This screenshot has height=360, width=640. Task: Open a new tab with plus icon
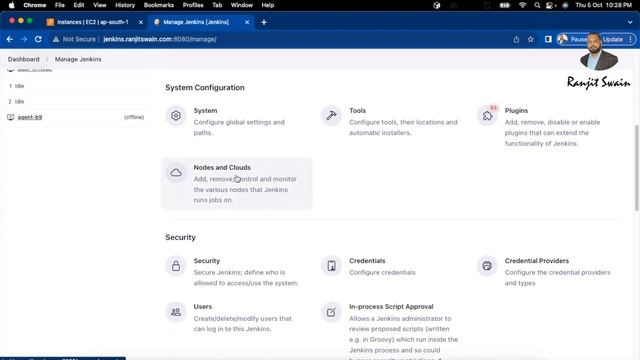pos(264,22)
